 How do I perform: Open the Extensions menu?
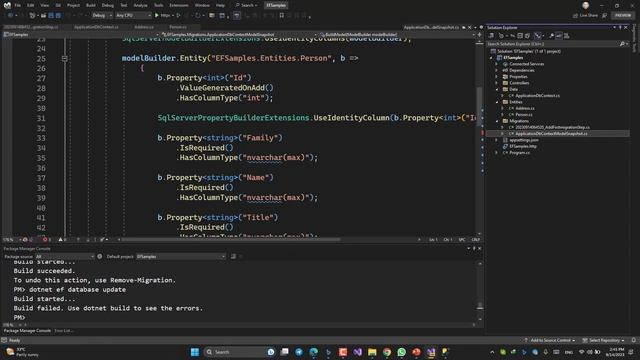click(179, 5)
